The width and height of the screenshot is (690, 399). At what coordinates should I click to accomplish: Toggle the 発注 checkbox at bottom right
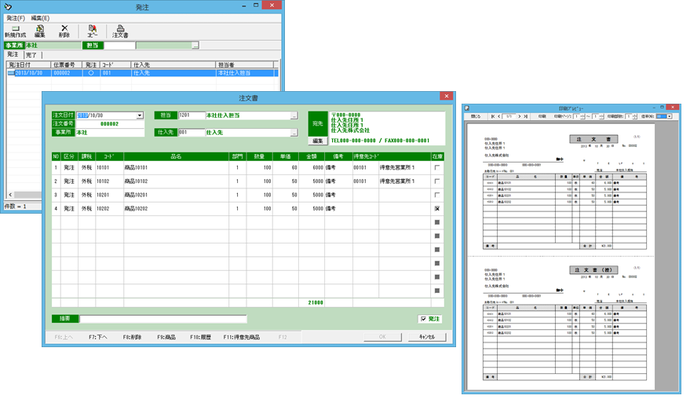click(x=423, y=319)
